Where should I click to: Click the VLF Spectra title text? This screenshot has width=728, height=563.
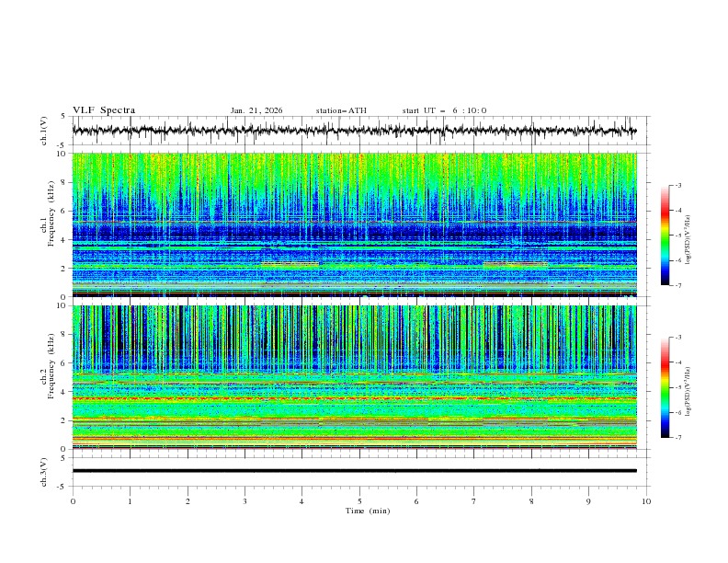coord(104,110)
